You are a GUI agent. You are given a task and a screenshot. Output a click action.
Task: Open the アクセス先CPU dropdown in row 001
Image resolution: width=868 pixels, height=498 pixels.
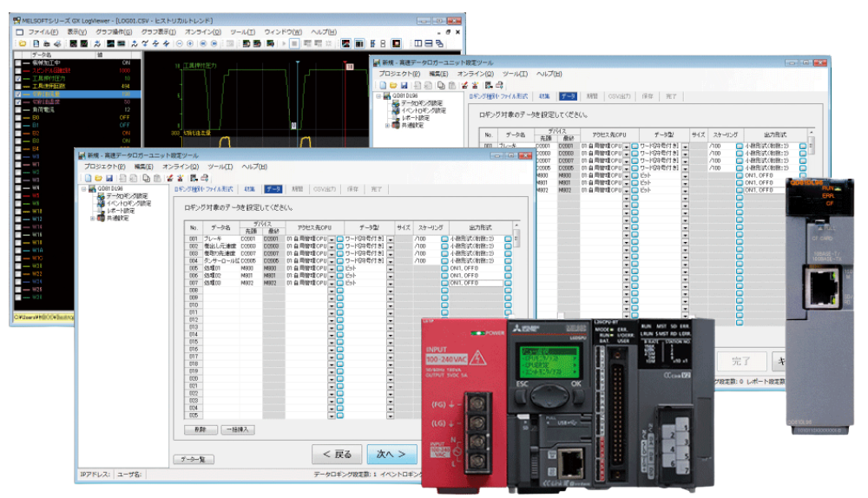click(x=332, y=238)
